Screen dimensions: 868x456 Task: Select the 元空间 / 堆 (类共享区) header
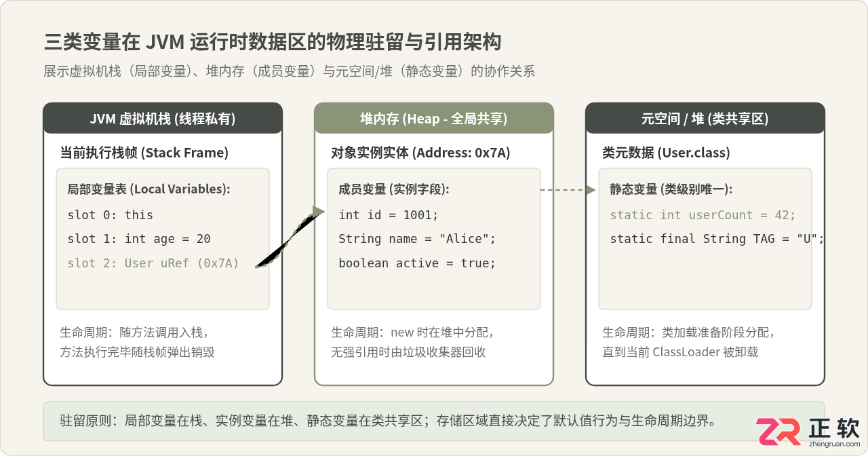(x=705, y=119)
